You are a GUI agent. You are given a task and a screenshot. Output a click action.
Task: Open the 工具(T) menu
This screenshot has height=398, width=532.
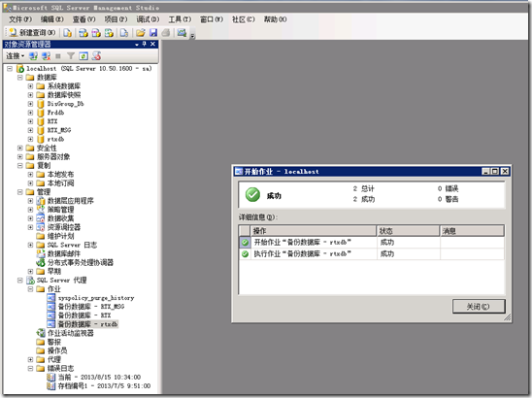180,19
